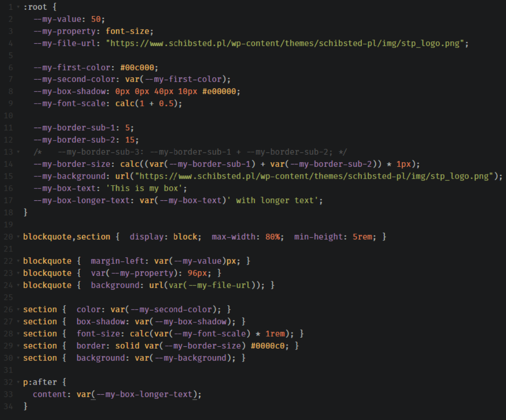Click the --my-file-url declaration name on line 4
Screen dimensions: 506x420
click(x=65, y=43)
